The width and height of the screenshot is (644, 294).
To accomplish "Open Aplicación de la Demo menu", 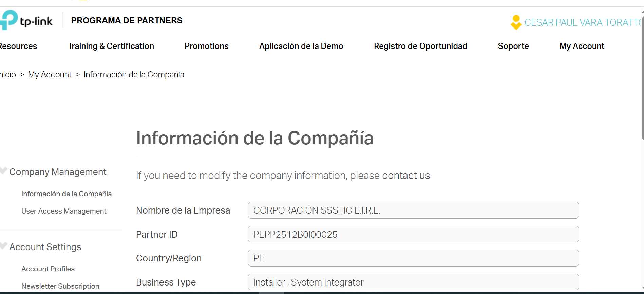I will click(301, 46).
